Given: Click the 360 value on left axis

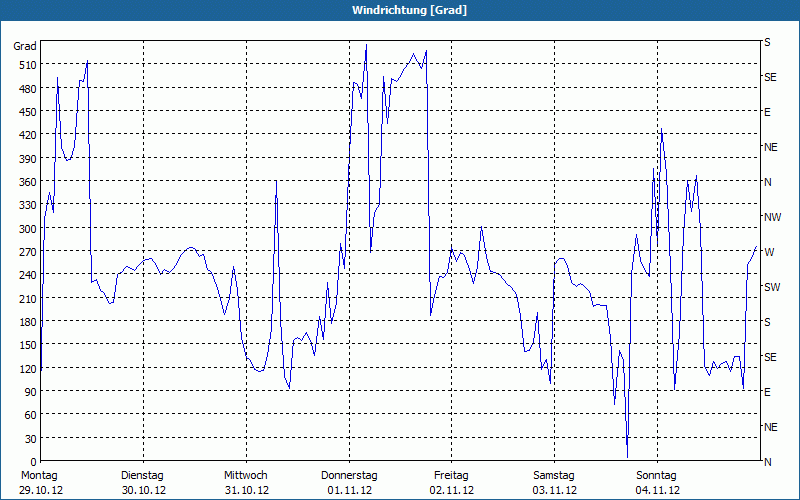Looking at the screenshot, I should [x=28, y=182].
